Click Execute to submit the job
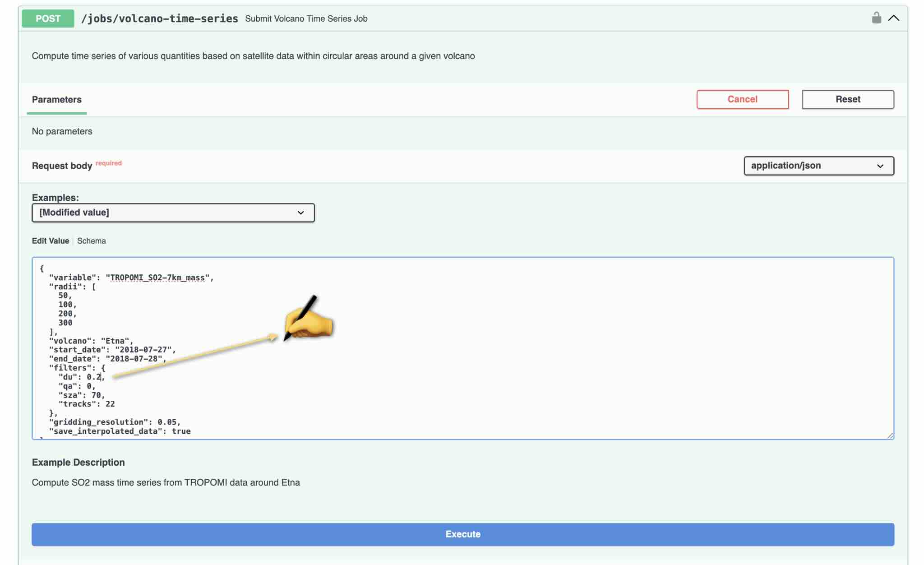Image resolution: width=924 pixels, height=565 pixels. (462, 534)
